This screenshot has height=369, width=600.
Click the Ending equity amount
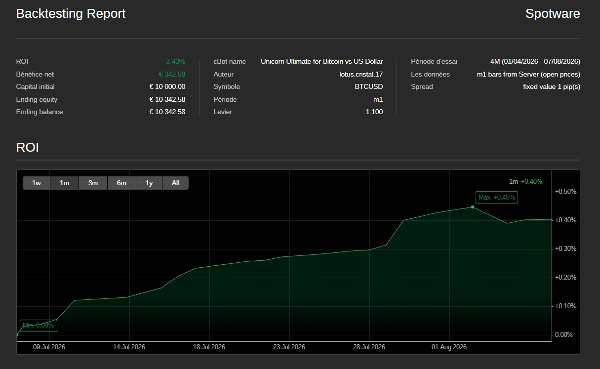[167, 100]
